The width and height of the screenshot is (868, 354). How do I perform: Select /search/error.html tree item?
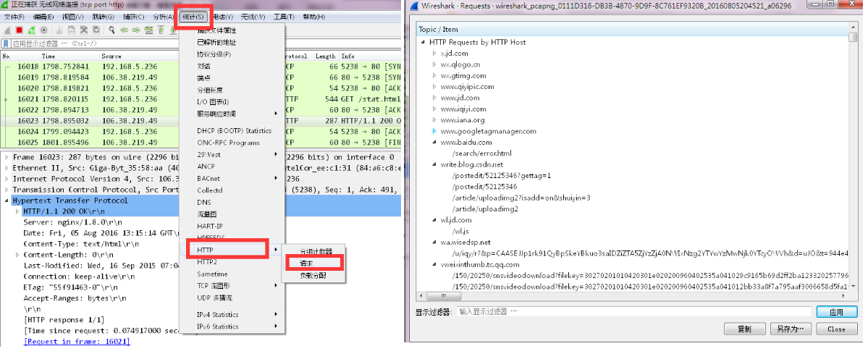click(x=481, y=153)
